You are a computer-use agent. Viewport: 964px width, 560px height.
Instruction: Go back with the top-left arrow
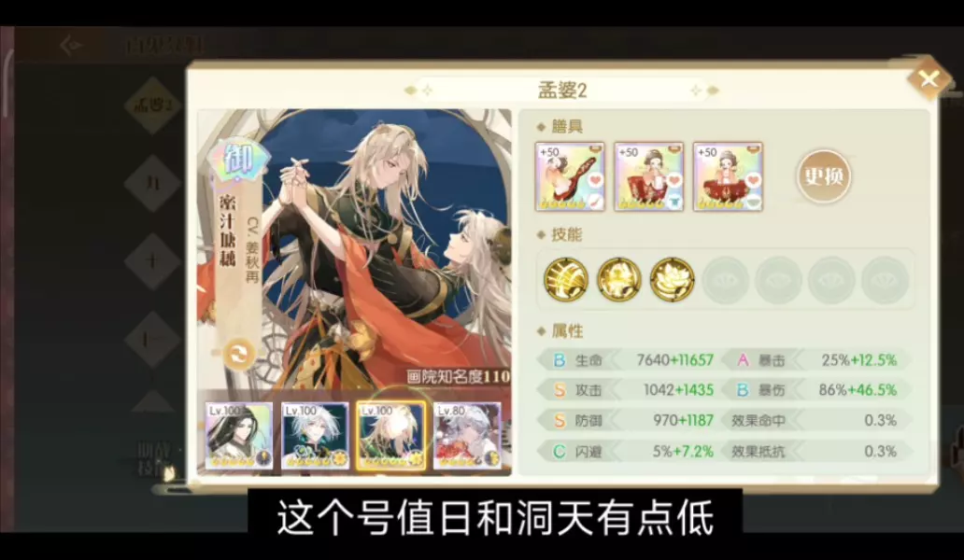click(71, 46)
